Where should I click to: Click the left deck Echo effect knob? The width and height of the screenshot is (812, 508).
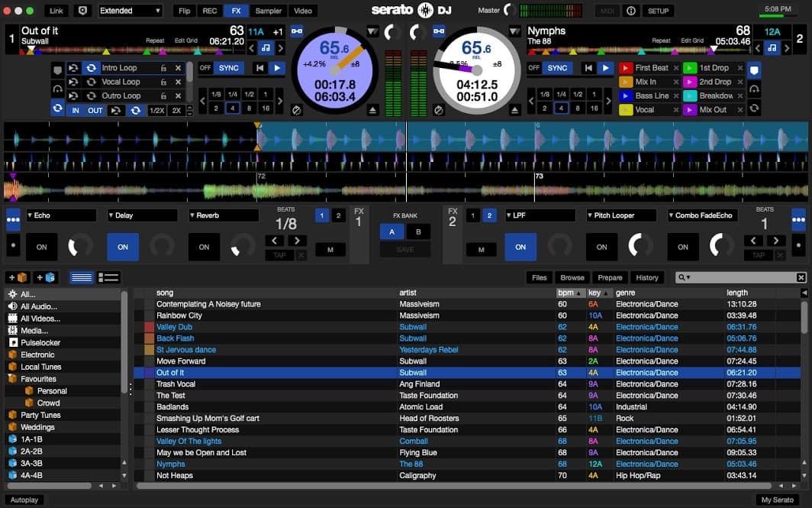pyautogui.click(x=79, y=247)
